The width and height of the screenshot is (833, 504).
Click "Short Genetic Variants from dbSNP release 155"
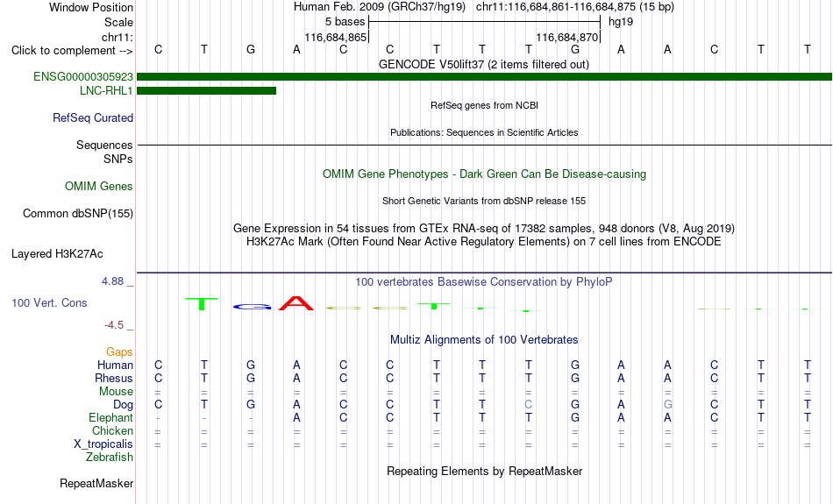pos(484,201)
